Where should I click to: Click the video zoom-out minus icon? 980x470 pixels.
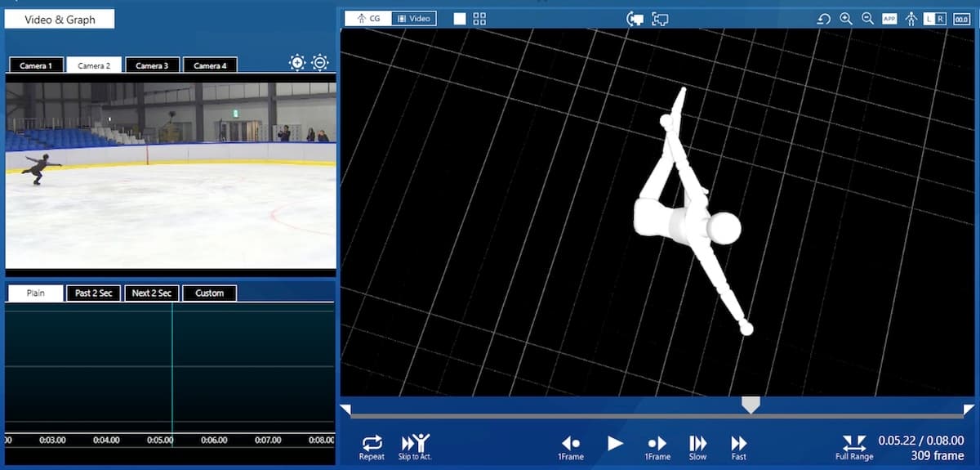click(320, 63)
